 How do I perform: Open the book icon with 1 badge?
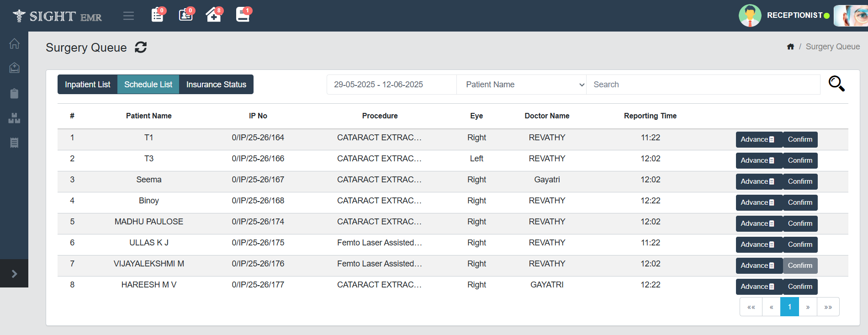pos(243,15)
